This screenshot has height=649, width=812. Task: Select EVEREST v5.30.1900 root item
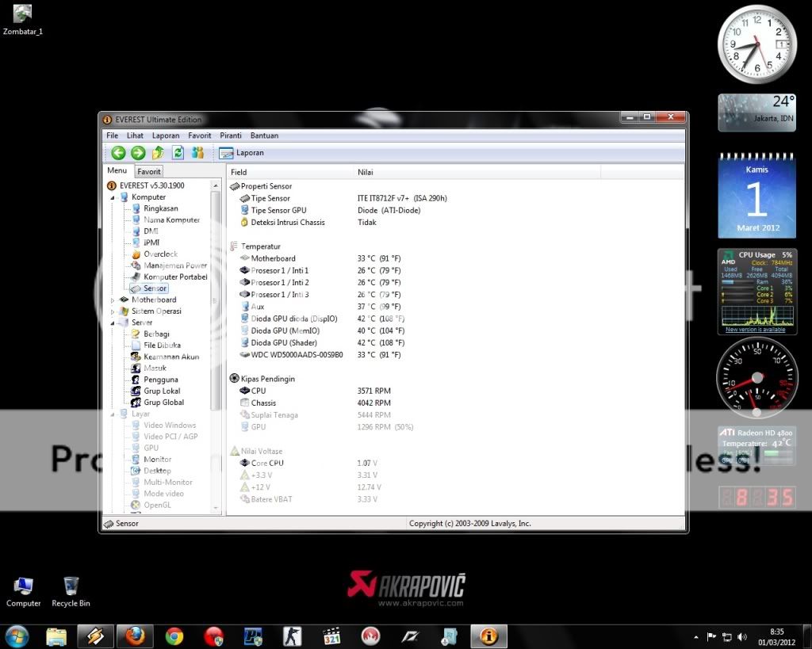point(146,185)
